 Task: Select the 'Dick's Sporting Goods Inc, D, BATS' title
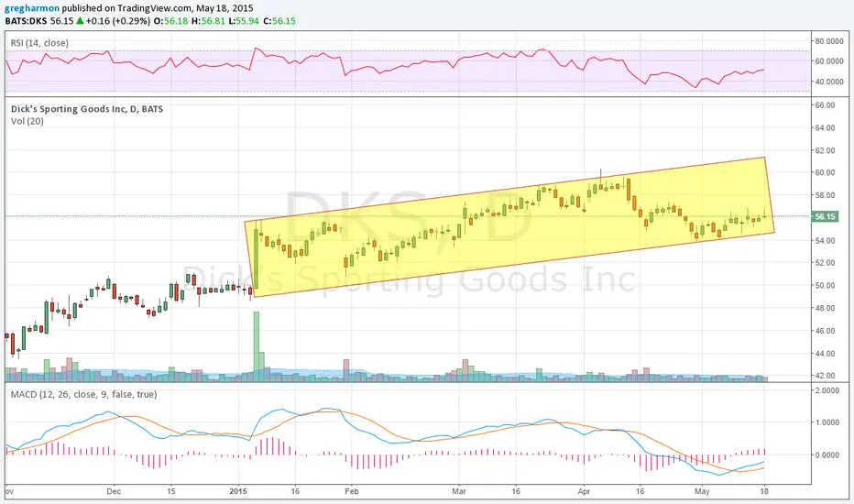(x=87, y=109)
